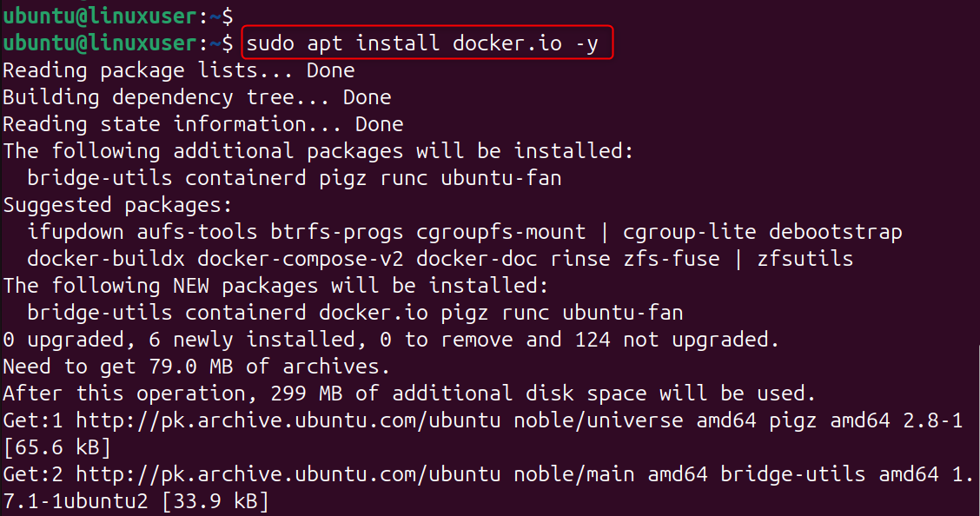Click the "Suggested packages:" heading
The width and height of the screenshot is (980, 516).
tap(117, 205)
